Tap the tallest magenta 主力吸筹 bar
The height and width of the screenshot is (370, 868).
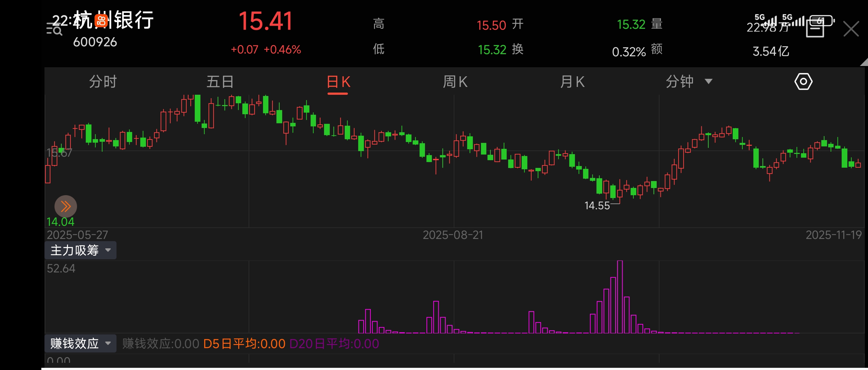[x=620, y=296]
